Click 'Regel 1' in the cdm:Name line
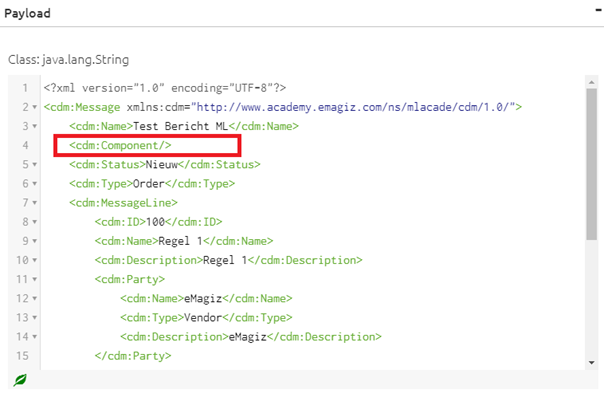This screenshot has height=398, width=604. [x=180, y=241]
